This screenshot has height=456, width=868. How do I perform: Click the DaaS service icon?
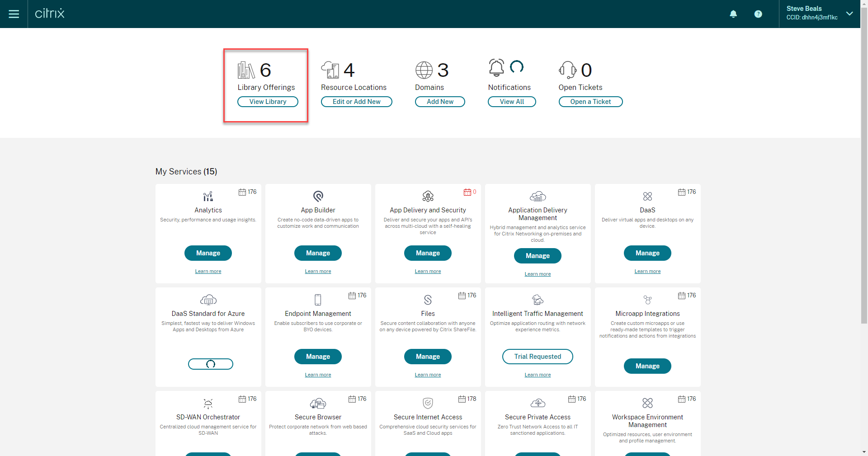[x=648, y=196]
